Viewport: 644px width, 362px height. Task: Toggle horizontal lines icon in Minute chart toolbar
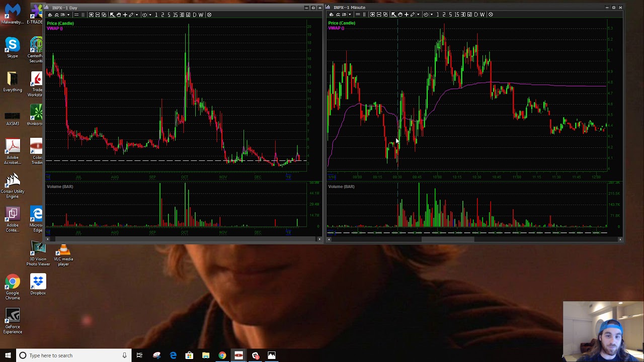tap(358, 15)
